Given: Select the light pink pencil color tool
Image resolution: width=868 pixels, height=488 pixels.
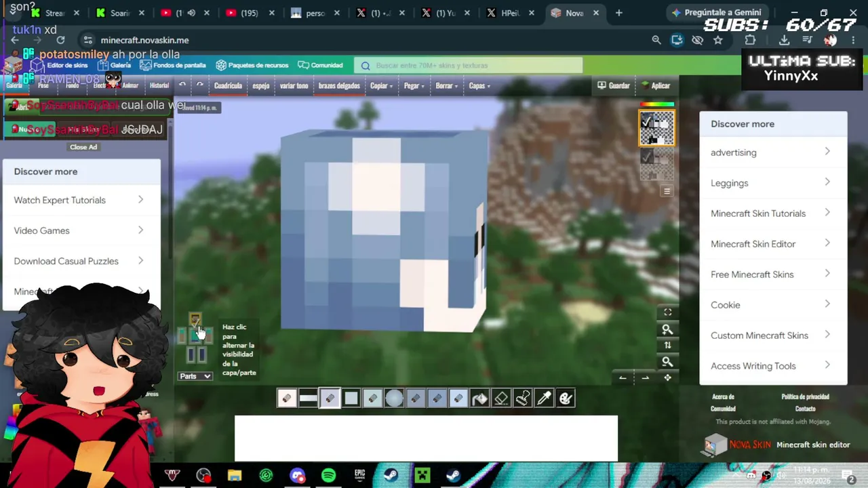Looking at the screenshot, I should click(286, 399).
